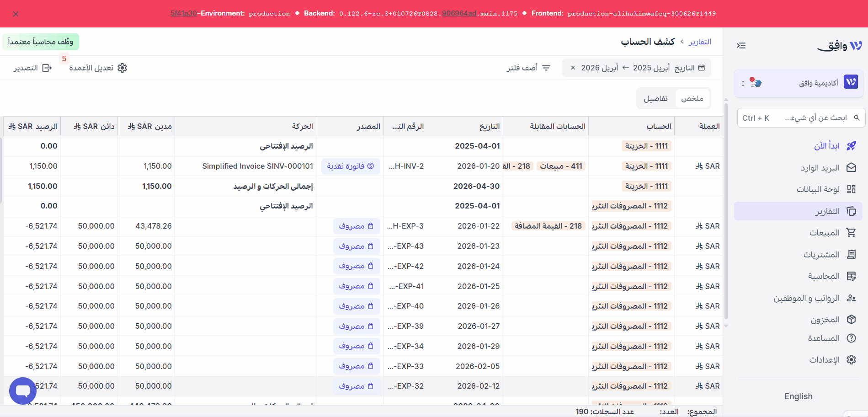Screen dimensions: 868x417
Task: Click the search field ابحث عن أي شيء
Action: (x=801, y=118)
